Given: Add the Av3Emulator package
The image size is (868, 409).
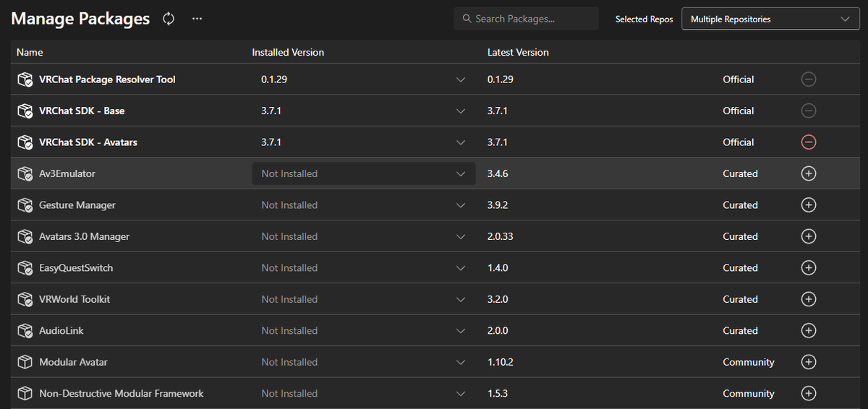Looking at the screenshot, I should point(809,173).
